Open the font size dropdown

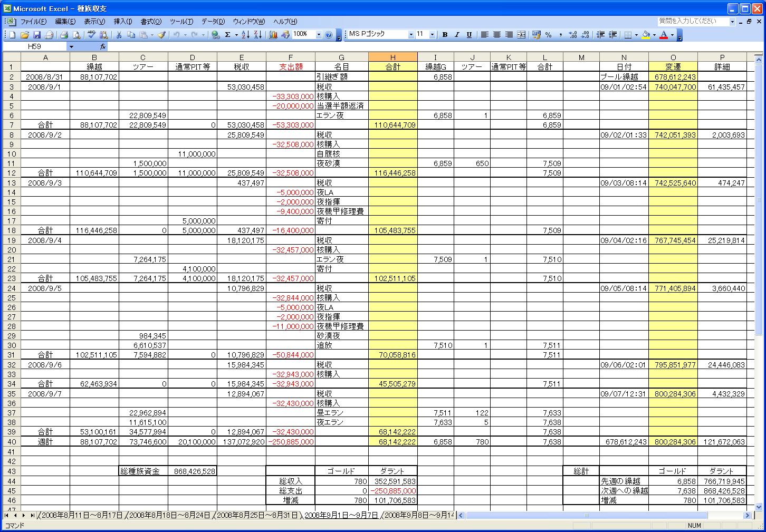[x=432, y=35]
